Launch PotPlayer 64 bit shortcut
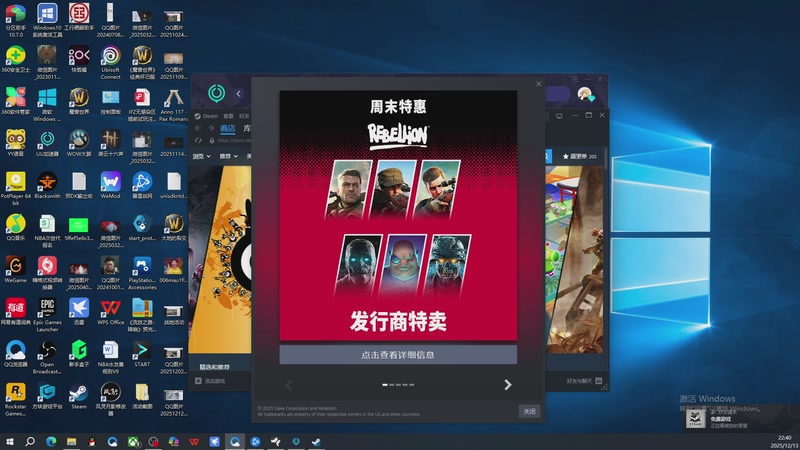This screenshot has height=450, width=800. [x=15, y=188]
